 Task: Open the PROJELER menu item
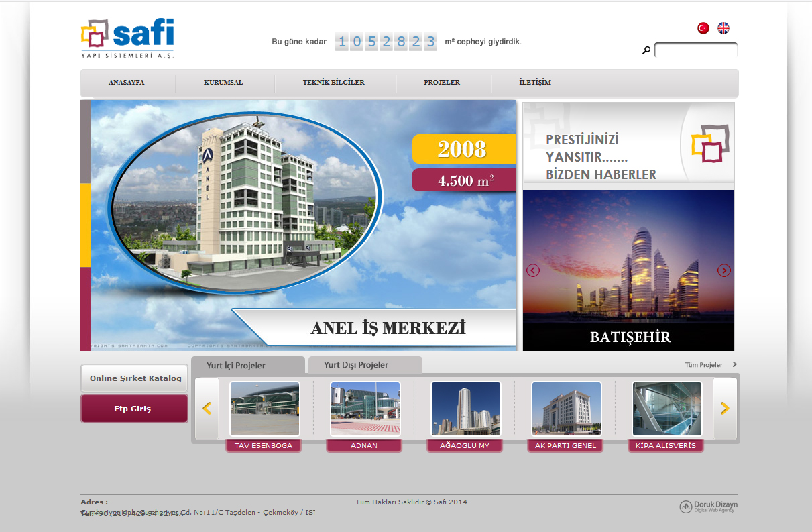coord(442,83)
